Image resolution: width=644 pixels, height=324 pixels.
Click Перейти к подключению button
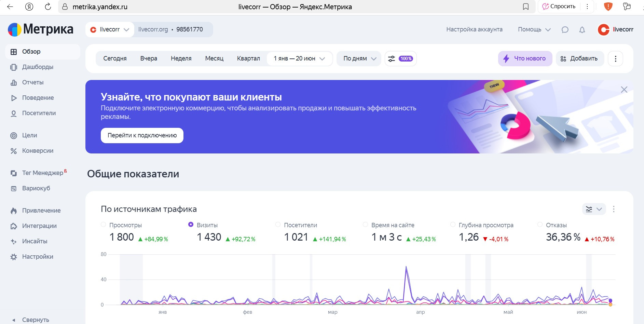point(142,135)
